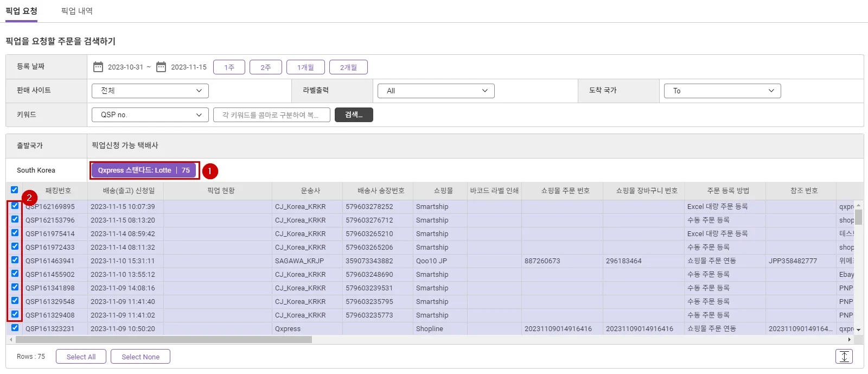Click the 배송(출고) 신청일 column header

point(129,191)
